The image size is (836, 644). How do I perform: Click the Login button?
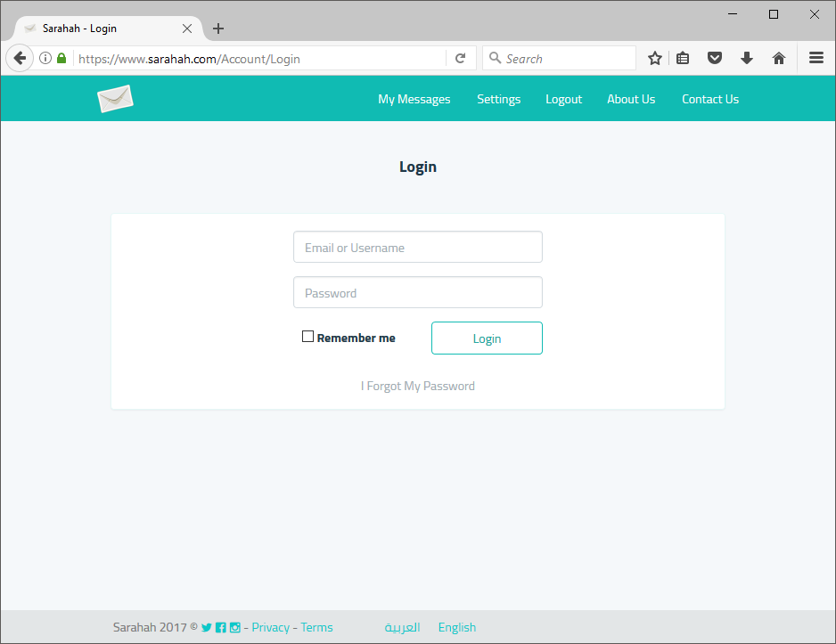point(487,338)
